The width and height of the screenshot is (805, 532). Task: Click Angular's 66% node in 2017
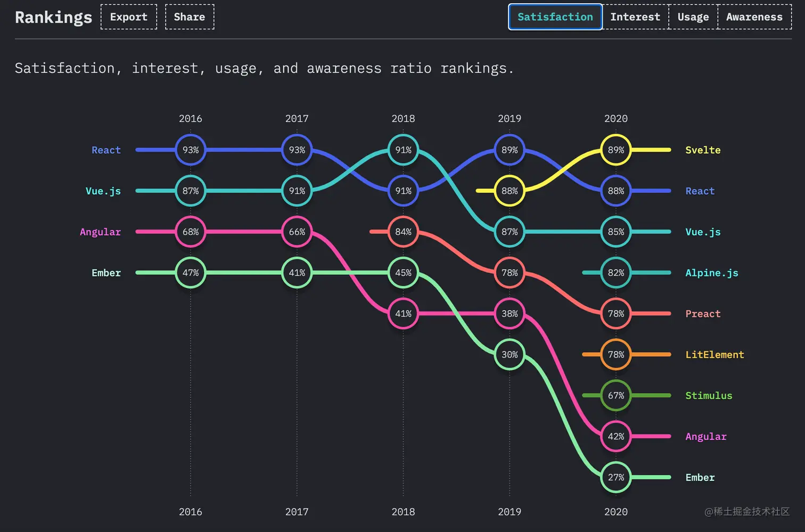(x=297, y=232)
